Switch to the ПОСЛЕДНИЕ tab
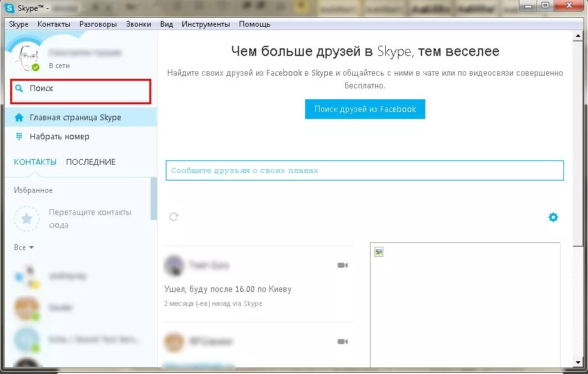 click(x=91, y=162)
